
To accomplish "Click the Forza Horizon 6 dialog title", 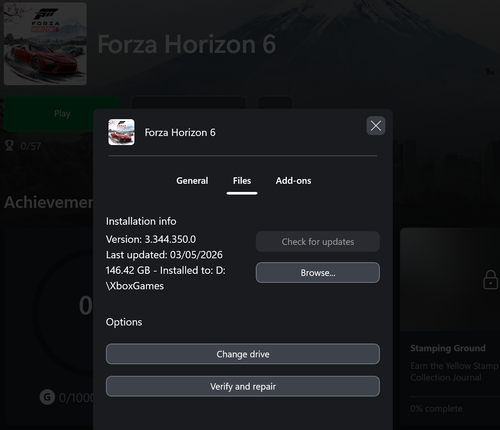I will (x=180, y=133).
